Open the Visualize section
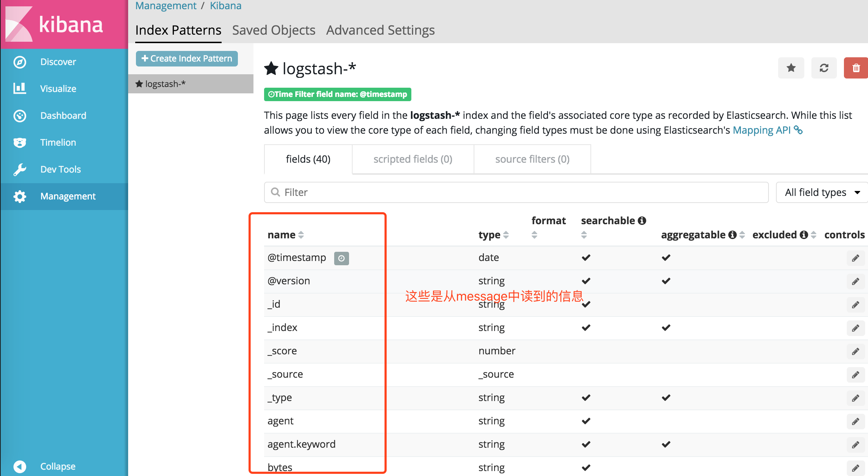This screenshot has height=476, width=868. pos(58,89)
